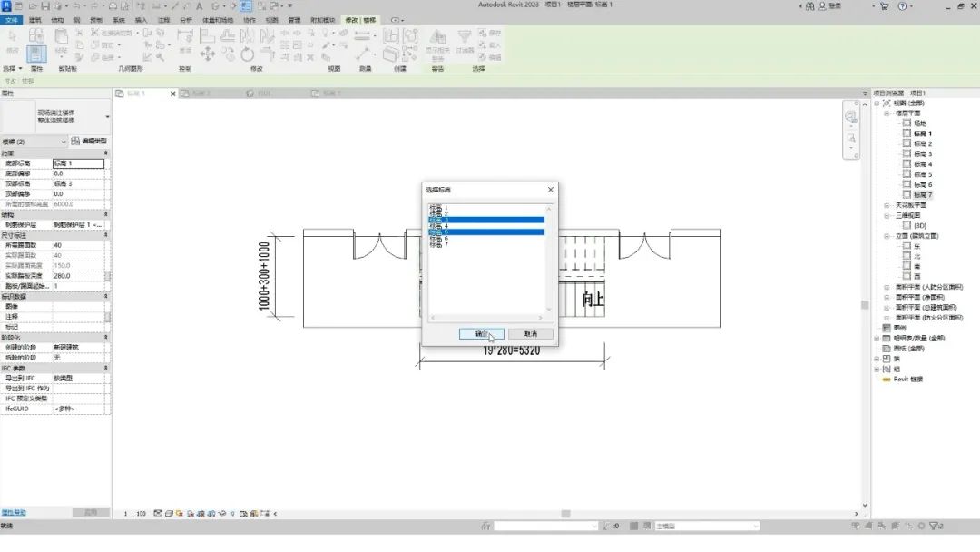This screenshot has height=552, width=980.
Task: Open 标高 2 floor plan in project browser
Action: coord(923,143)
